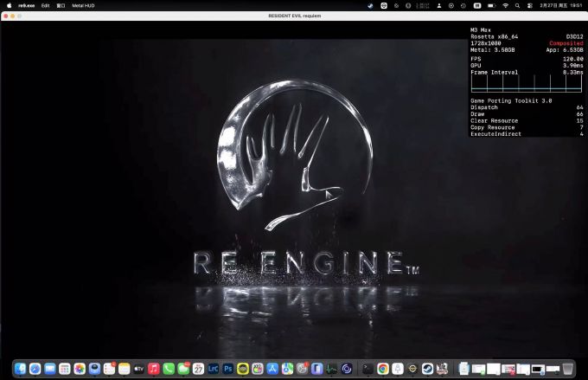Open the Reminders app with red badge
This screenshot has height=380, width=588.
tap(109, 369)
